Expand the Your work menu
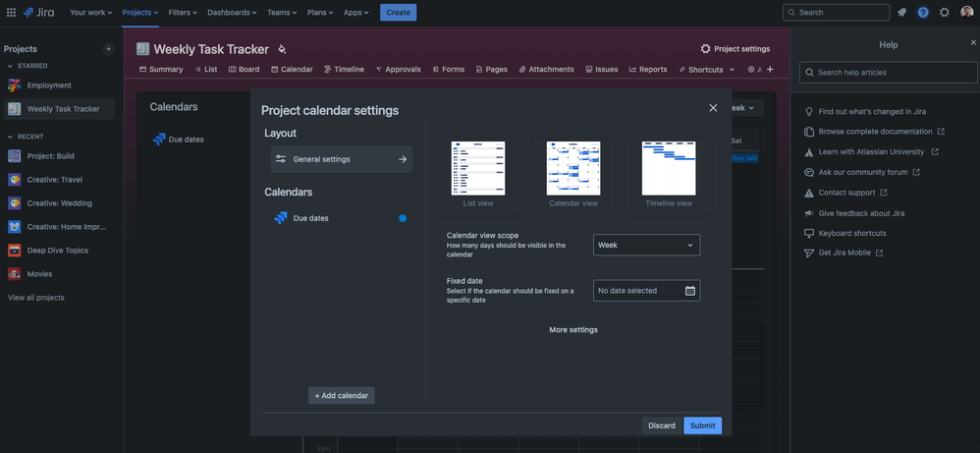980x453 pixels. coord(90,13)
